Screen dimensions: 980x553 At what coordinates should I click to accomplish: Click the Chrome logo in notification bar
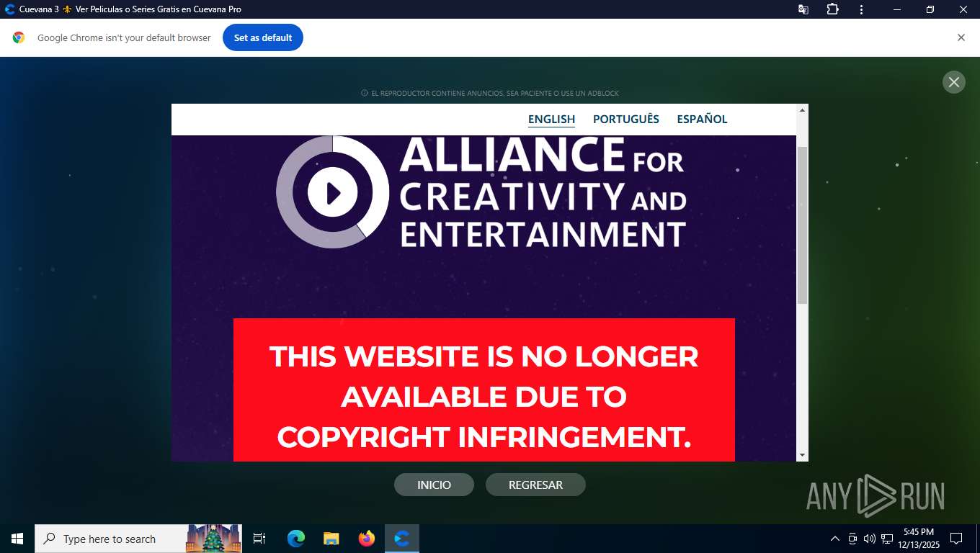(x=19, y=37)
